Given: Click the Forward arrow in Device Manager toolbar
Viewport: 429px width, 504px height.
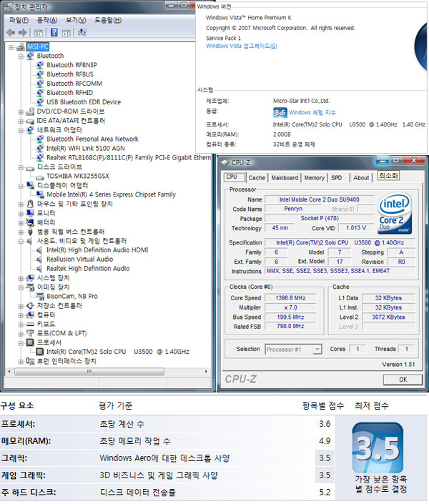Looking at the screenshot, I should coord(22,32).
